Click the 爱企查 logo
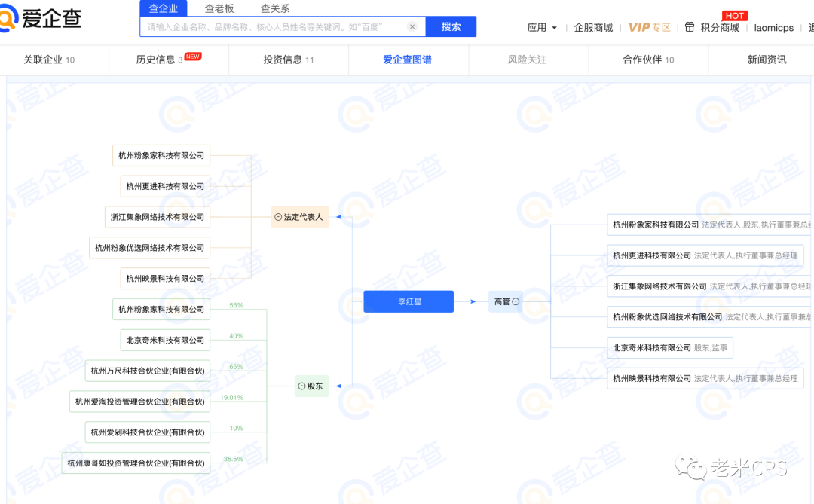 (41, 18)
